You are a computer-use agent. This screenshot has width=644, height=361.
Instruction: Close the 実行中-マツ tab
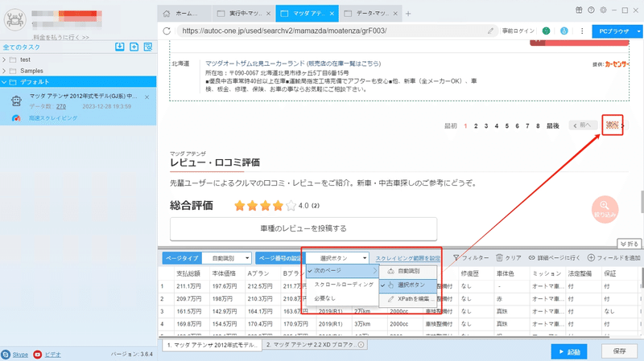[x=268, y=14]
